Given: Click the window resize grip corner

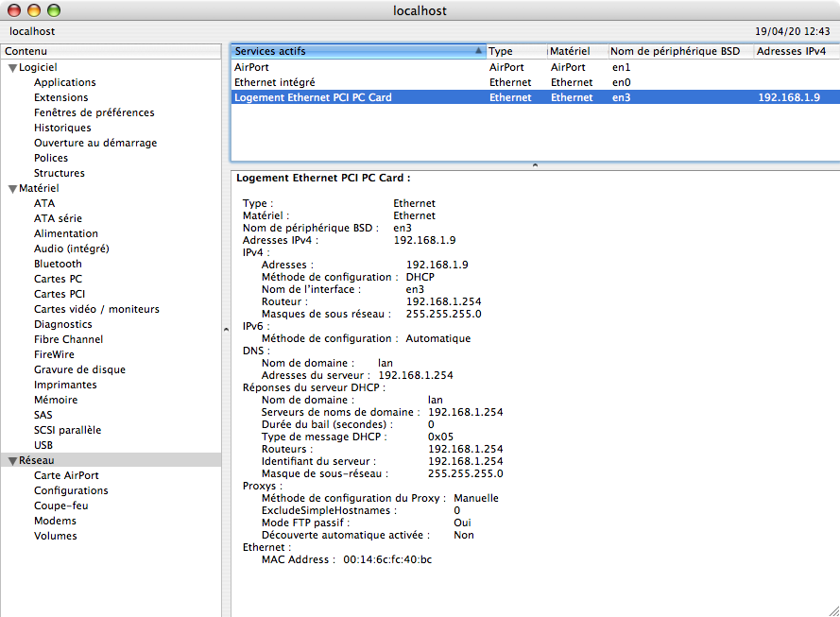Looking at the screenshot, I should (x=833, y=610).
